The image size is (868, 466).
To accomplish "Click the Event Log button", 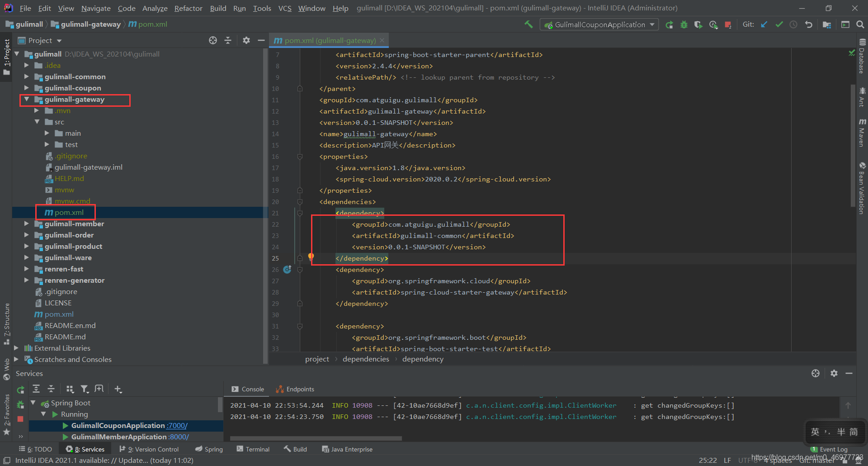I will [829, 449].
